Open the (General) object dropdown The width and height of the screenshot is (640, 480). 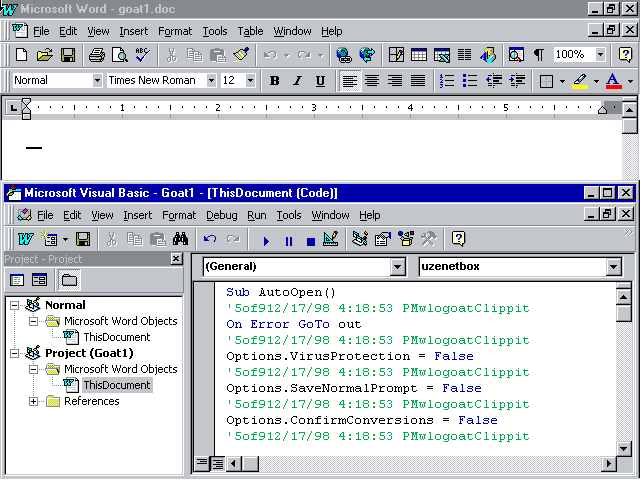[x=397, y=267]
